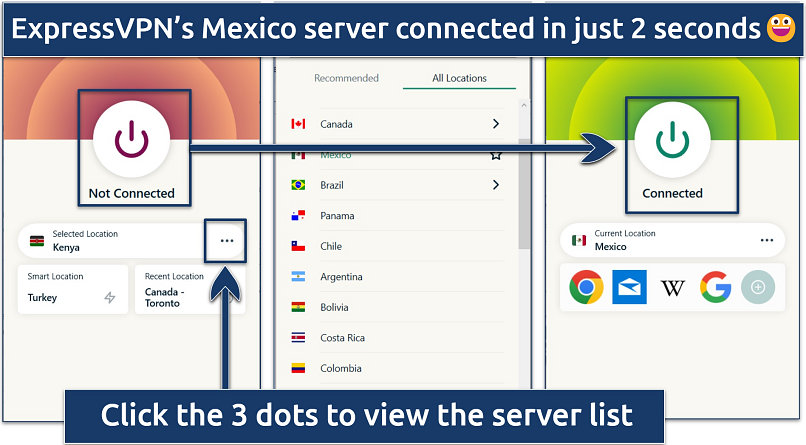Choose Argentina from the server list
Image resolution: width=806 pixels, height=445 pixels.
point(397,277)
